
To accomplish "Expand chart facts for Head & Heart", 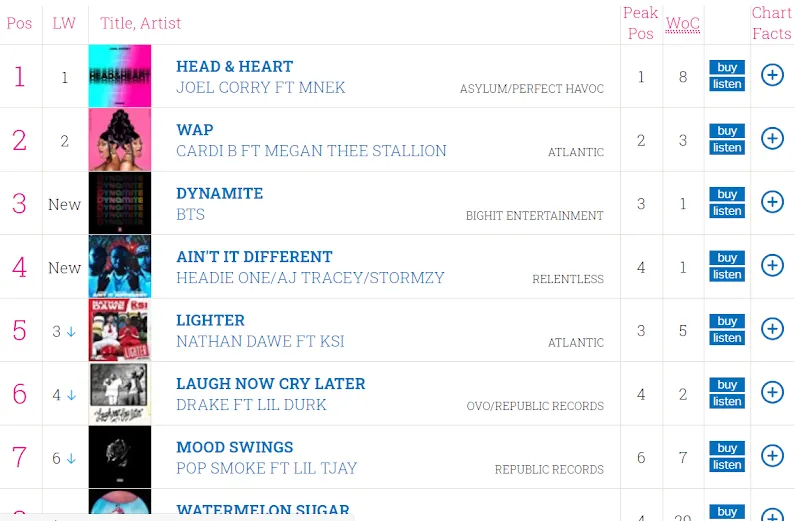I will pyautogui.click(x=772, y=75).
